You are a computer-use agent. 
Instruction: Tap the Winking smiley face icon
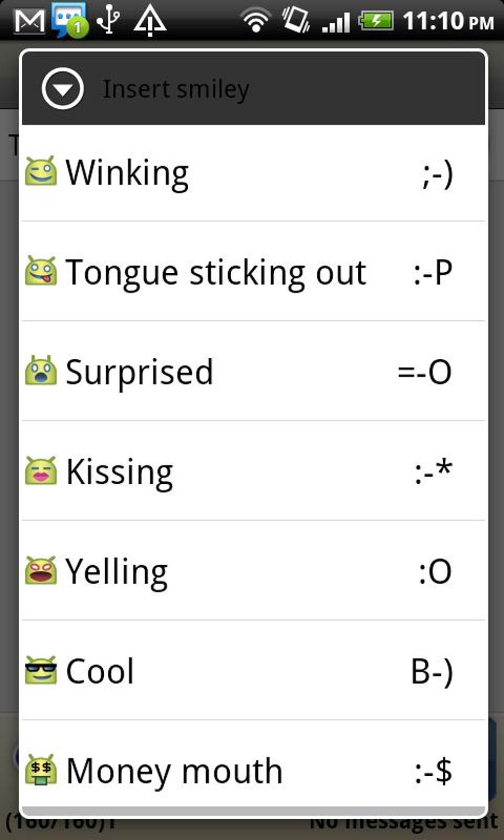pyautogui.click(x=41, y=171)
